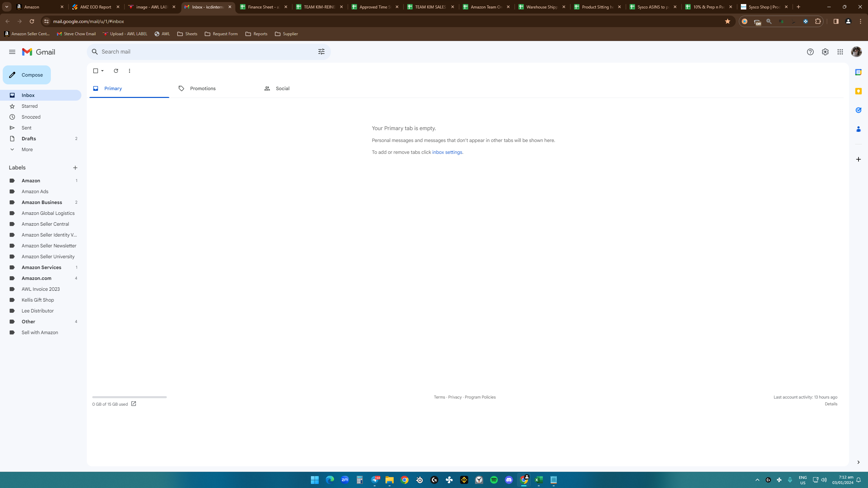The width and height of the screenshot is (868, 488).
Task: Click the Compose button
Action: coord(27,75)
